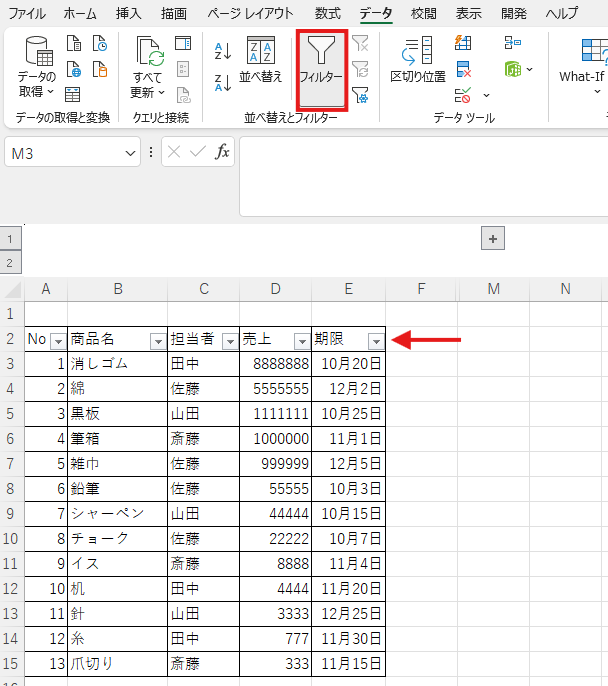608x686 pixels.
Task: Switch to the 数式 tab
Action: [x=328, y=14]
